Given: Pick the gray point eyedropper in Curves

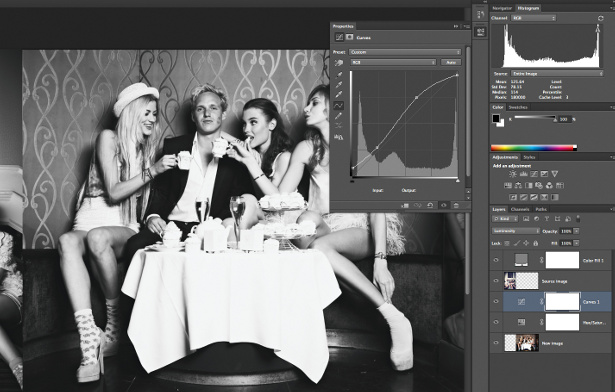Looking at the screenshot, I should 338,84.
